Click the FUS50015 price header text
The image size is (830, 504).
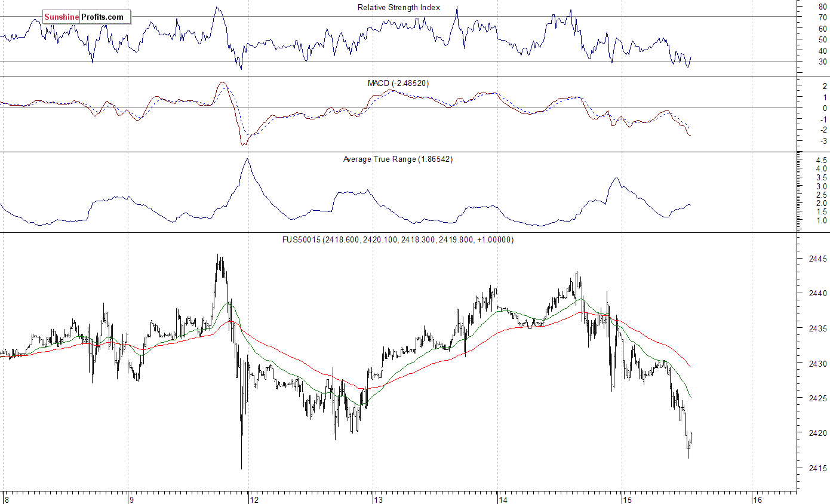pyautogui.click(x=398, y=239)
